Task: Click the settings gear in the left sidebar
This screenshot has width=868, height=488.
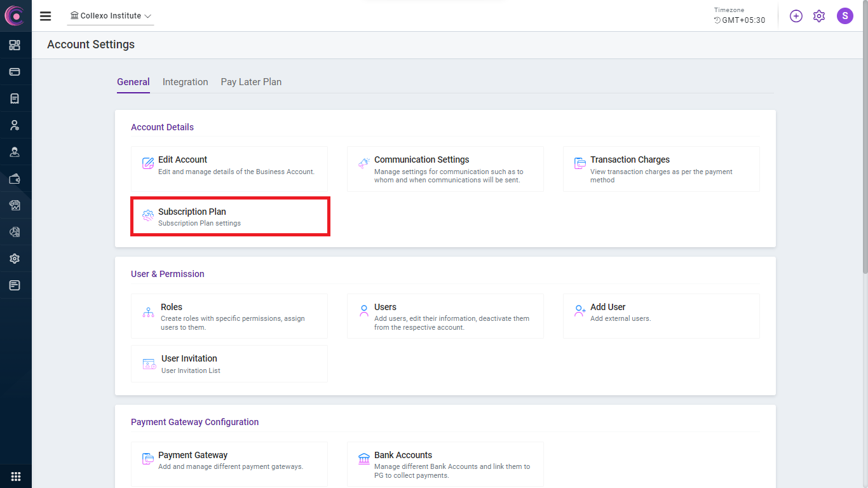Action: pos(15,259)
